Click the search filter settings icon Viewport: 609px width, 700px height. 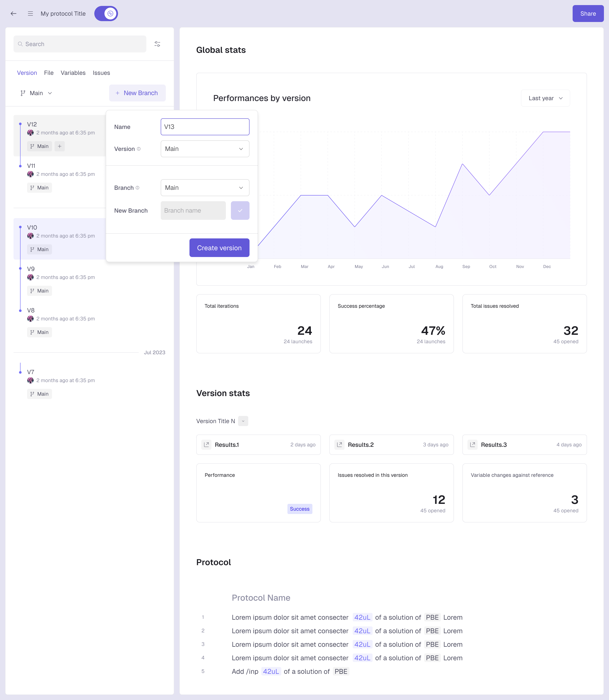pos(157,44)
